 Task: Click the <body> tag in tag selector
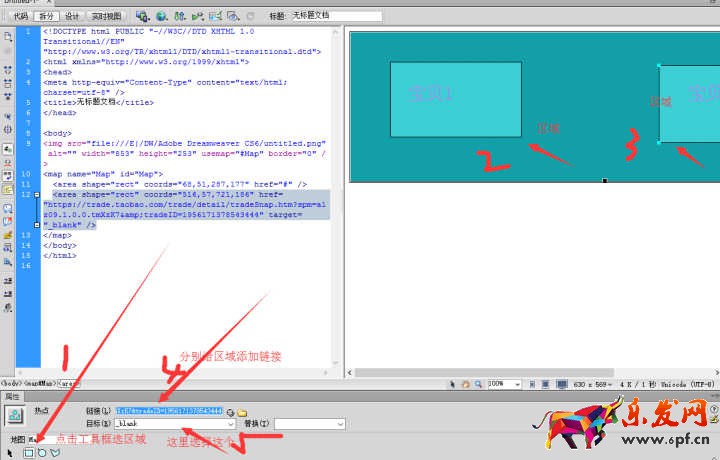13,383
